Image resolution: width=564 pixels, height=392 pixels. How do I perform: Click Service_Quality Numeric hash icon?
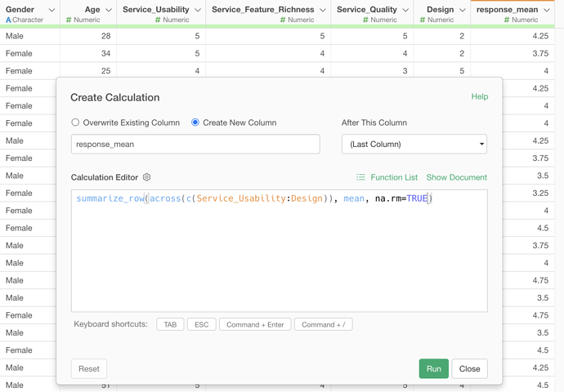pyautogui.click(x=365, y=20)
